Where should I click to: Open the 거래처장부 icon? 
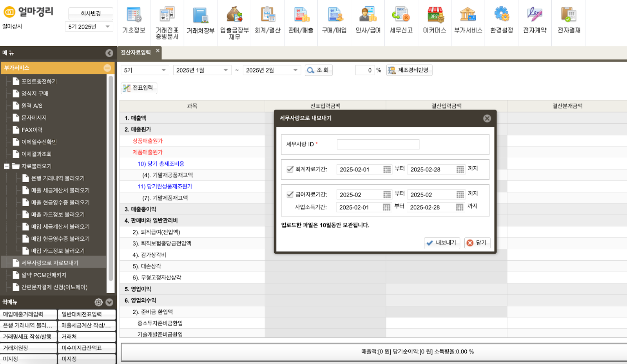pyautogui.click(x=200, y=20)
